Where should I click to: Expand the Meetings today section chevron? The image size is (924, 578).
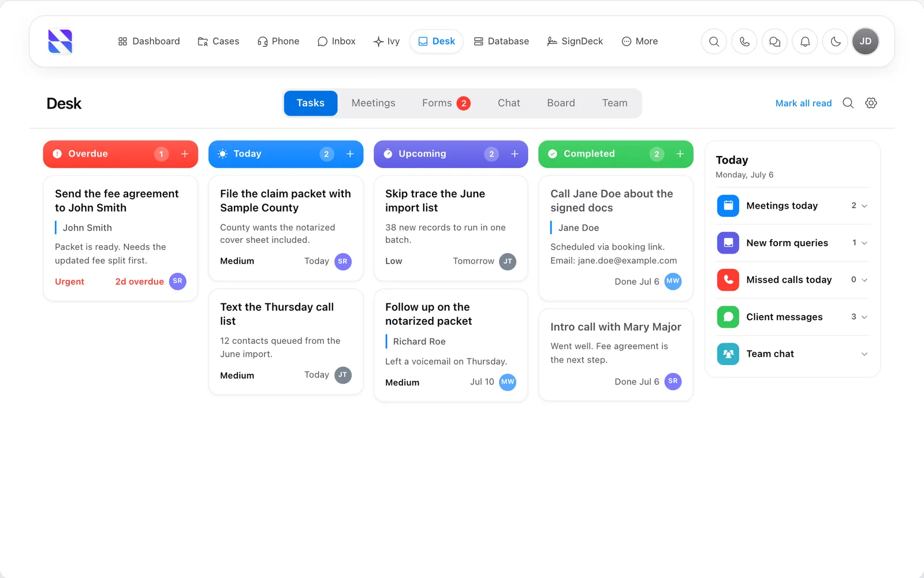pyautogui.click(x=865, y=206)
